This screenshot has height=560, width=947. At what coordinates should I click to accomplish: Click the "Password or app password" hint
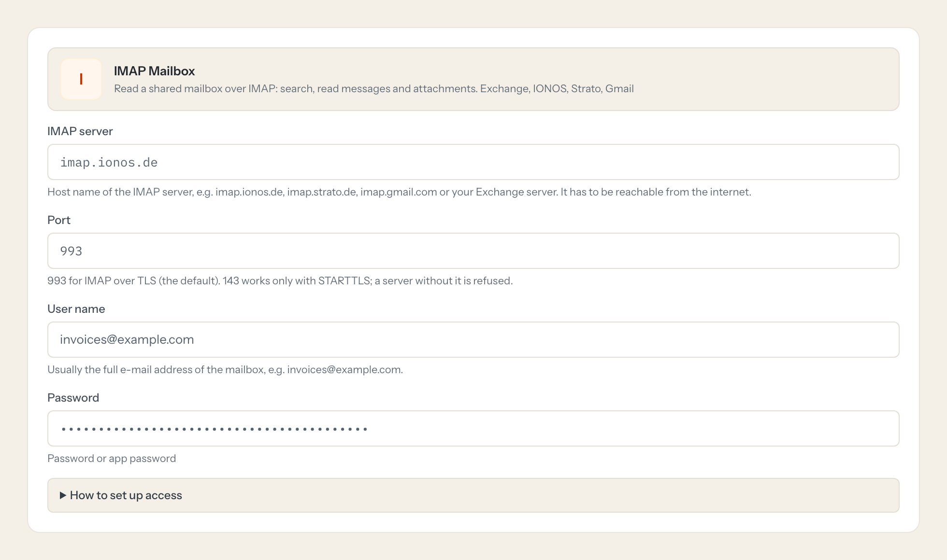pos(112,459)
